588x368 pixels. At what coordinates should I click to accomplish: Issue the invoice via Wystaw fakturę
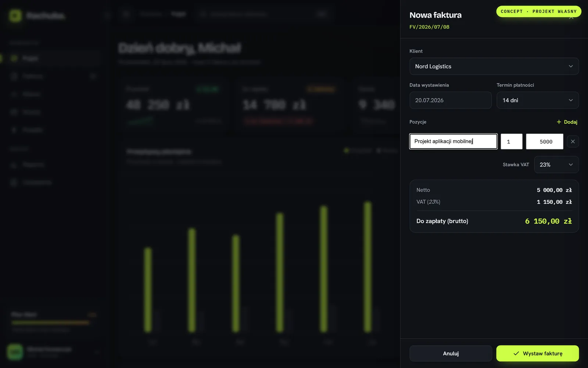click(538, 353)
